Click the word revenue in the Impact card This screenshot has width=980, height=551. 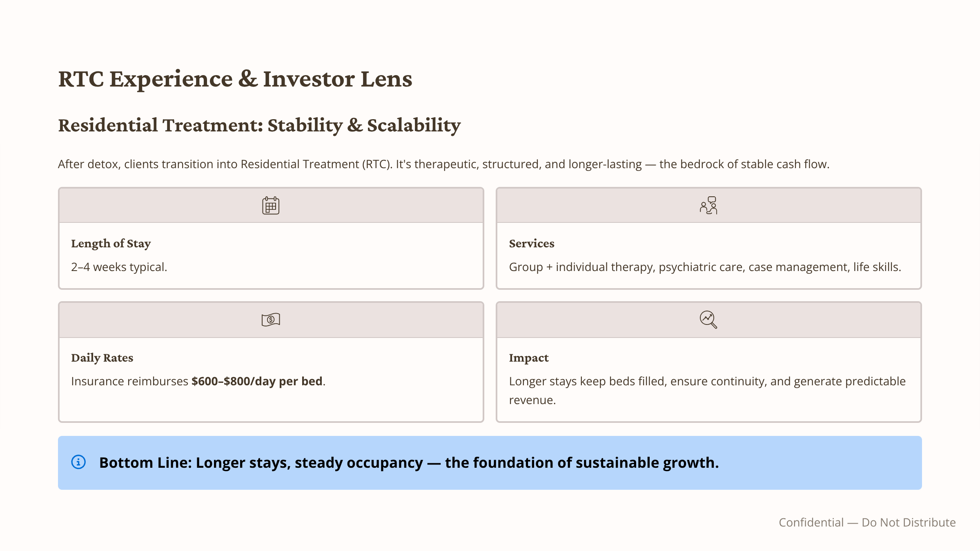(532, 400)
